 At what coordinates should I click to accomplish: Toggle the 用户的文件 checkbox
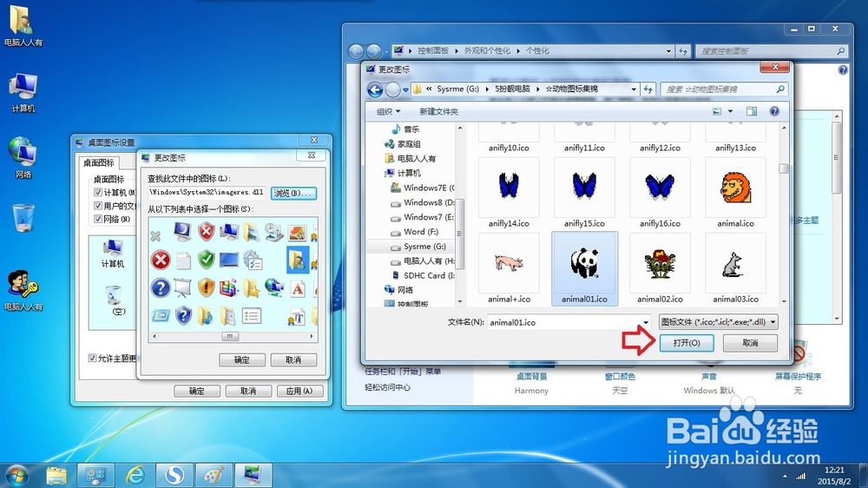(x=98, y=206)
